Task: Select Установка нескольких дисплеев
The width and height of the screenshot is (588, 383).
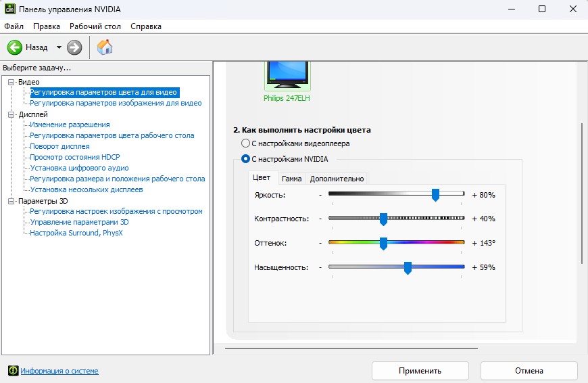Action: pos(87,189)
